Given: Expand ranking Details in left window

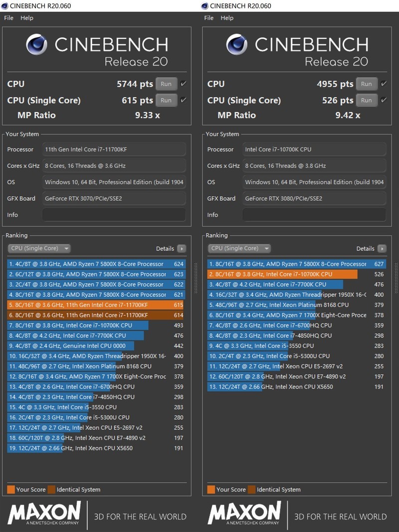Looking at the screenshot, I should pos(182,248).
